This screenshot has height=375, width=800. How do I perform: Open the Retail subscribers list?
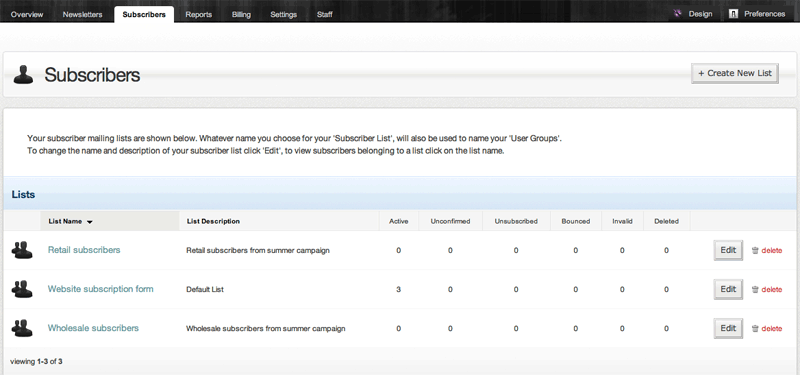point(84,250)
